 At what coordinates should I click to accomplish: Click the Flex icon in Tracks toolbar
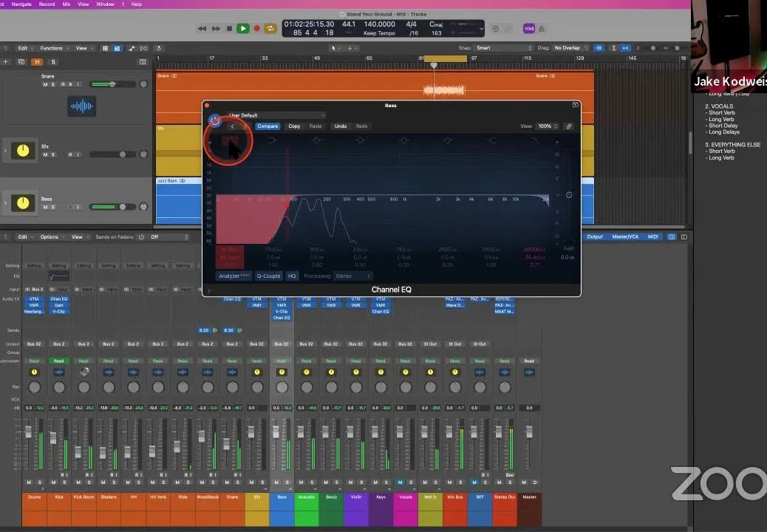pos(143,49)
